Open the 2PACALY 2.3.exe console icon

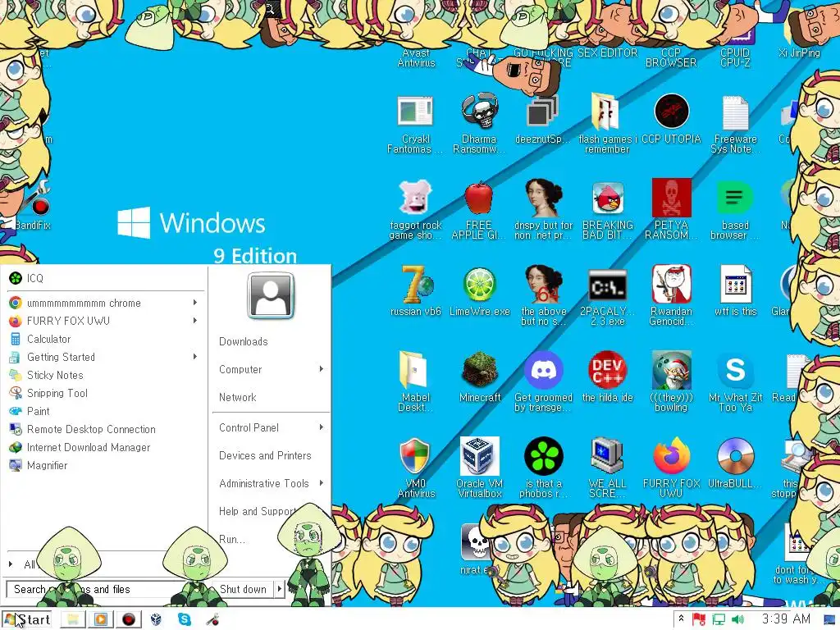tap(608, 285)
